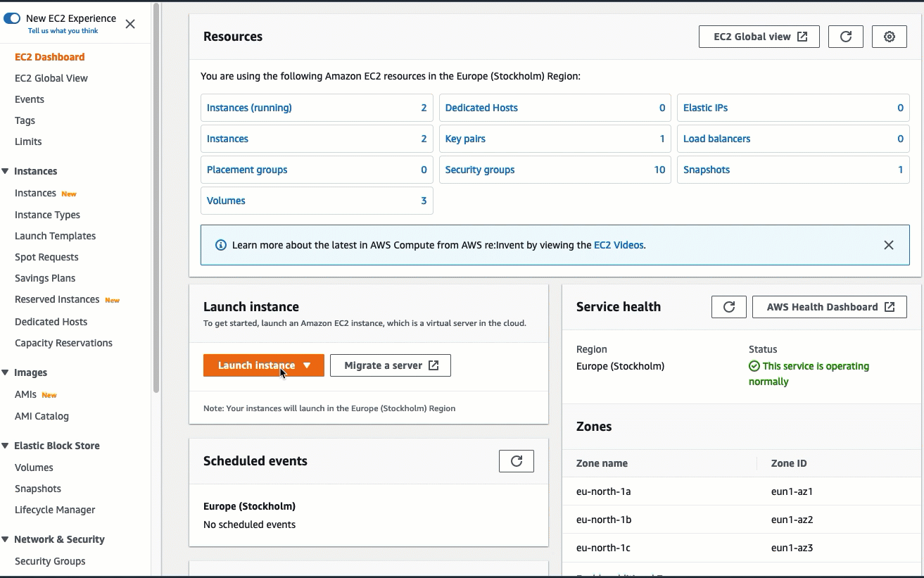The height and width of the screenshot is (578, 924).
Task: Open Instances (running) resource link
Action: click(x=248, y=107)
